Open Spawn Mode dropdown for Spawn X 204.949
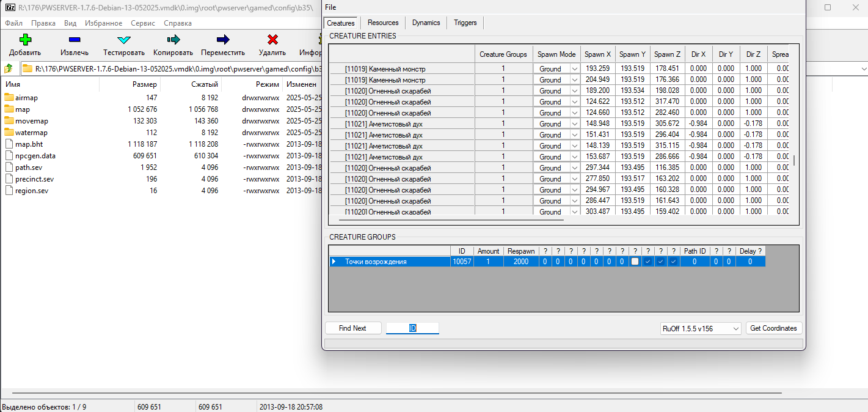 click(x=574, y=80)
